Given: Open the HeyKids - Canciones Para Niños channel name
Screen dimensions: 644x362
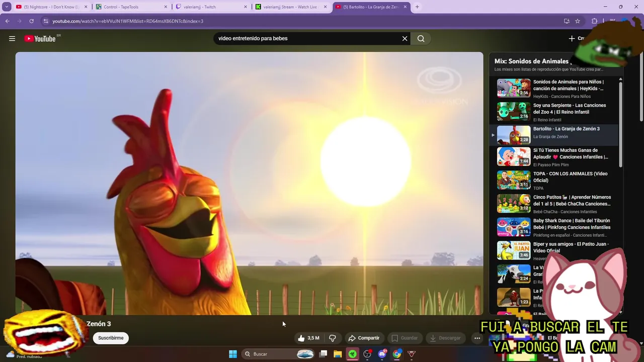Looking at the screenshot, I should coord(561,97).
